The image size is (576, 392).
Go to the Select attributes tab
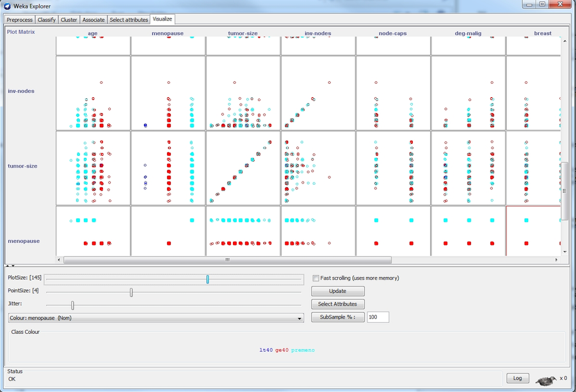(129, 20)
